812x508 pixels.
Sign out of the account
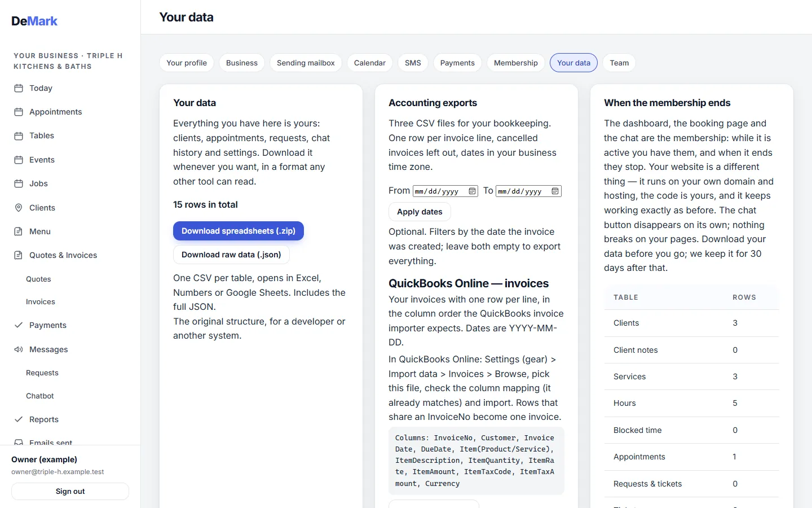(x=70, y=491)
